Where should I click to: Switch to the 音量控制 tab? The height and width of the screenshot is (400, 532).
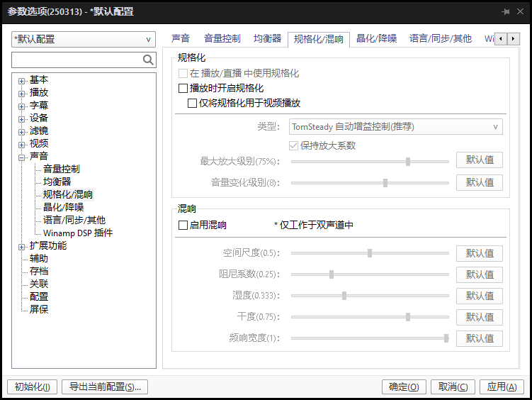(x=222, y=38)
